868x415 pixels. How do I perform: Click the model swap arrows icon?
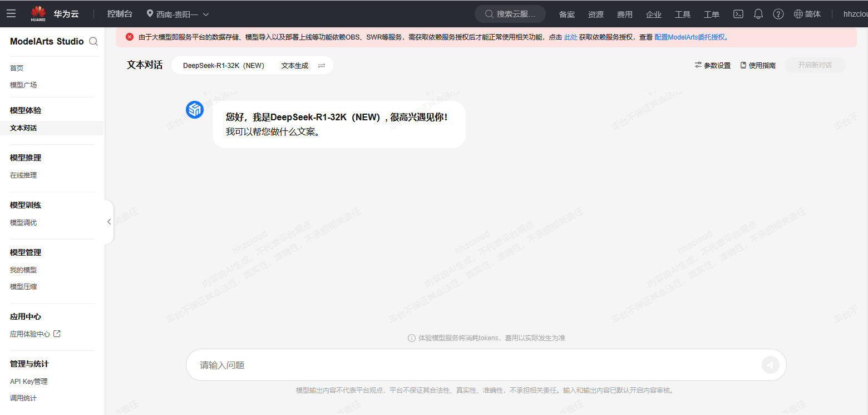[x=322, y=65]
